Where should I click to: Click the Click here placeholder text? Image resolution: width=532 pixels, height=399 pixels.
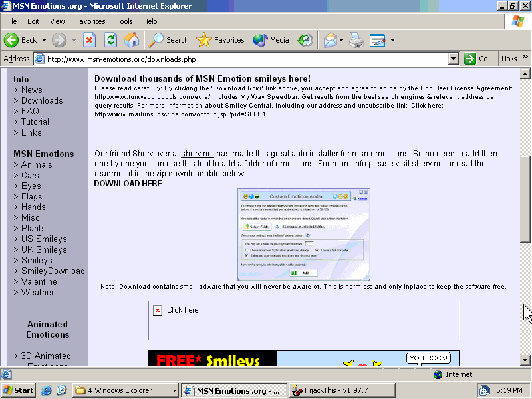click(182, 310)
